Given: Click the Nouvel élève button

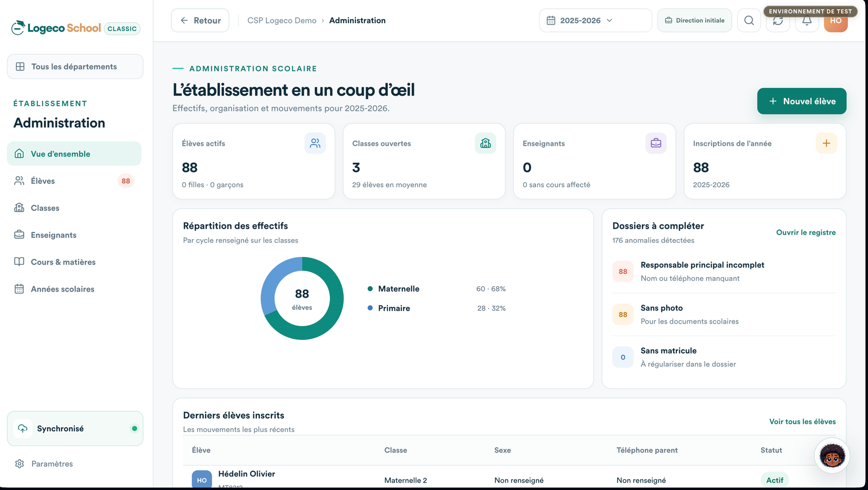Looking at the screenshot, I should tap(802, 101).
